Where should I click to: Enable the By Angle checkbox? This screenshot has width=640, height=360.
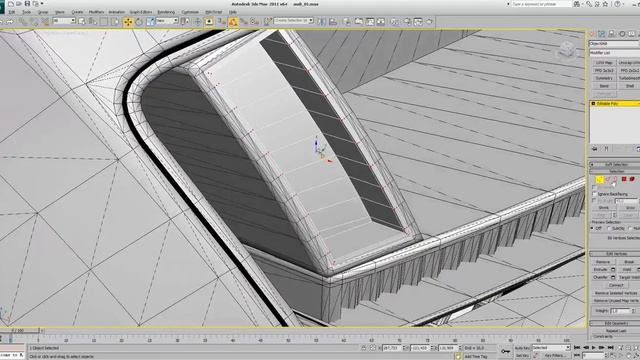pos(594,201)
